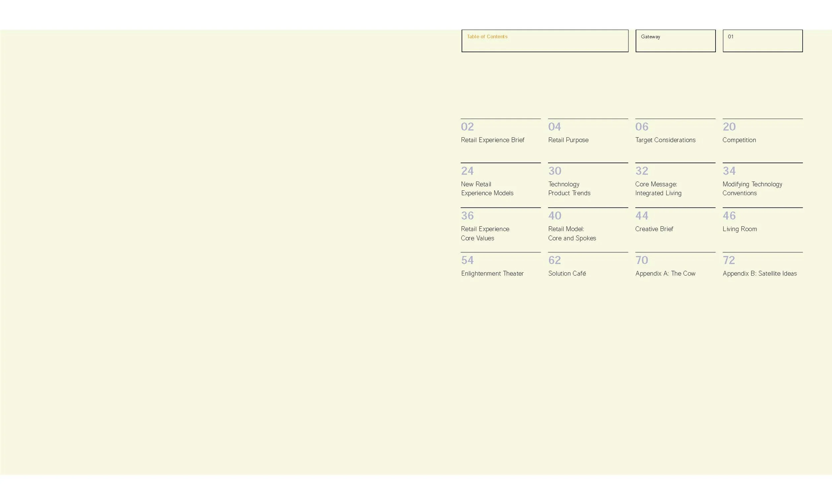The width and height of the screenshot is (832, 504).
Task: Click the 01 page number box
Action: point(762,41)
